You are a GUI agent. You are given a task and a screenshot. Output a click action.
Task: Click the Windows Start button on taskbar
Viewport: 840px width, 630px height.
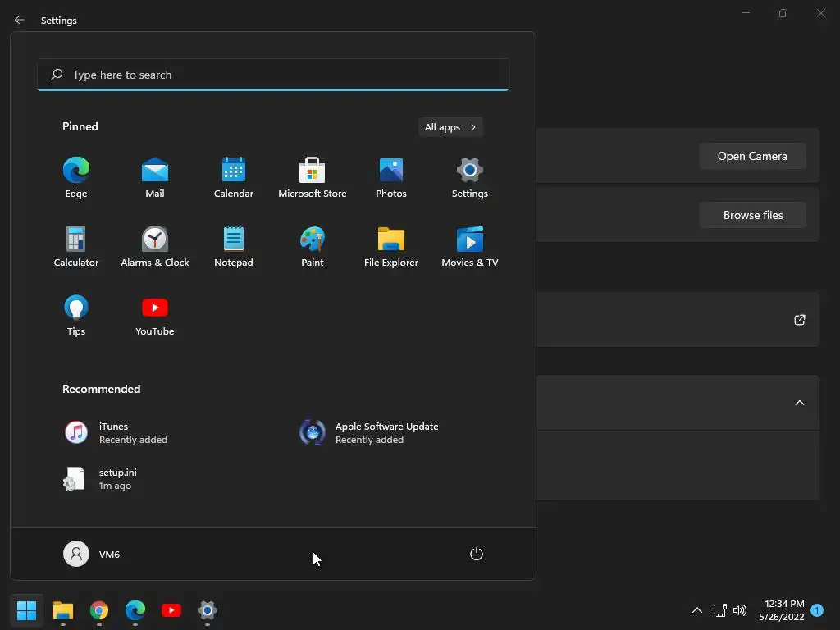pyautogui.click(x=27, y=610)
